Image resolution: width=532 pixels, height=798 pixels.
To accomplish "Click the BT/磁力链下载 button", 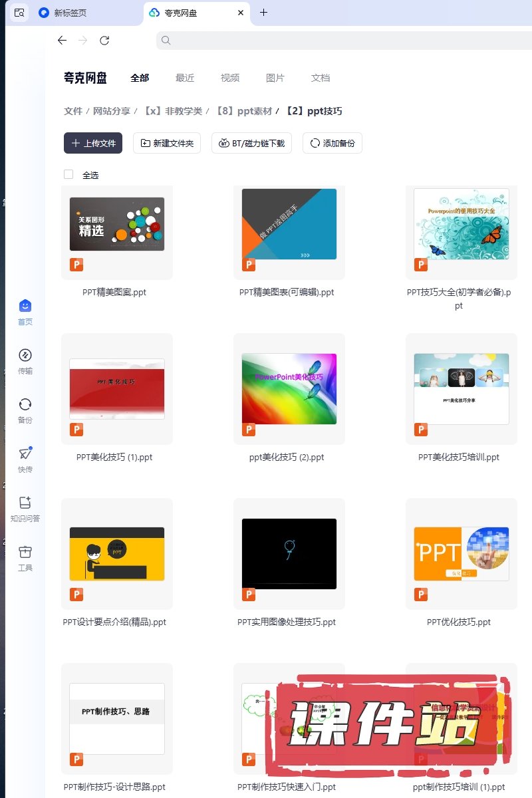I will pyautogui.click(x=251, y=143).
